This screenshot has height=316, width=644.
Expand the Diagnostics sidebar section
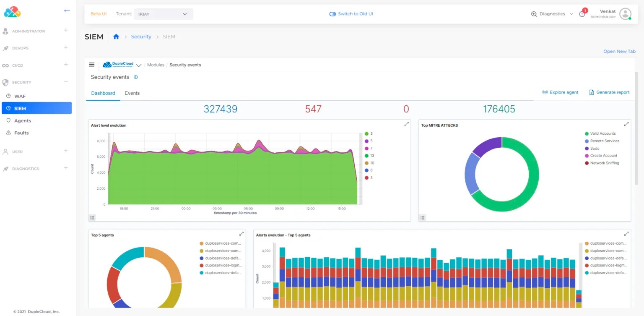(66, 168)
